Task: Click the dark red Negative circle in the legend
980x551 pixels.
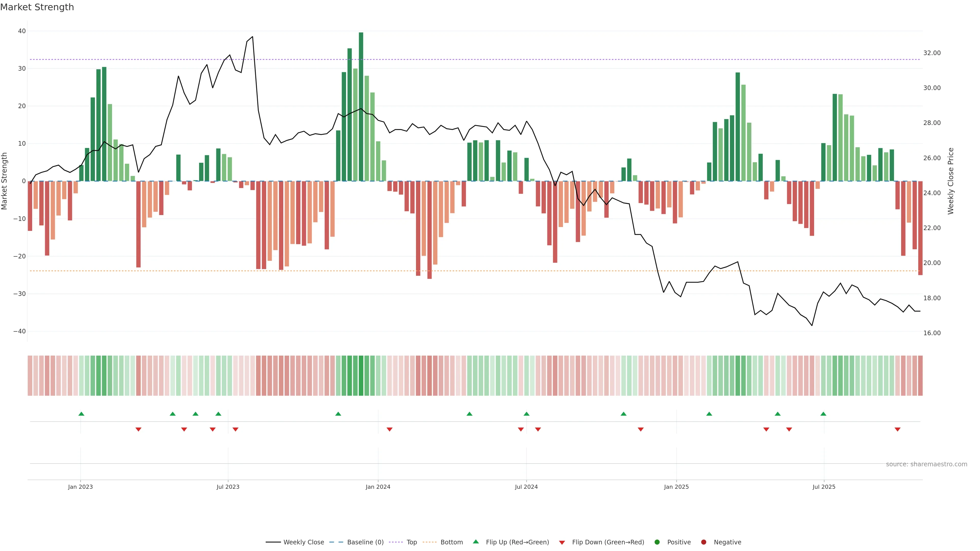Action: point(703,542)
